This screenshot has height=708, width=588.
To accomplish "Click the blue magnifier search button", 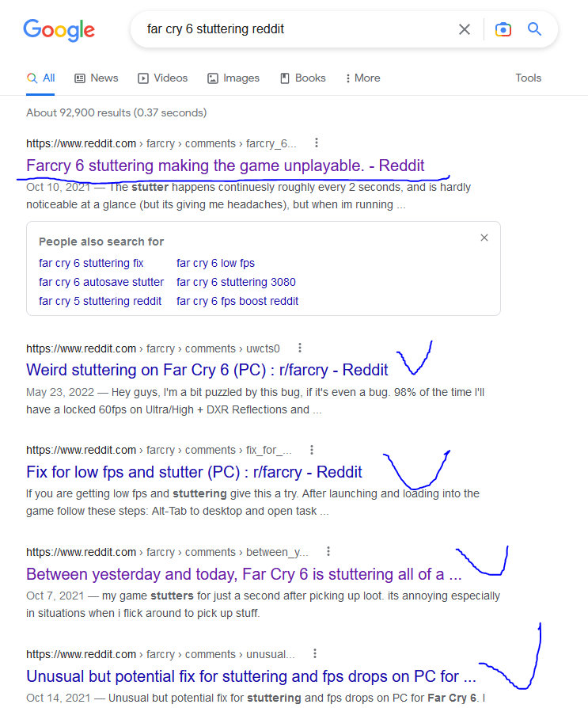I will click(535, 29).
